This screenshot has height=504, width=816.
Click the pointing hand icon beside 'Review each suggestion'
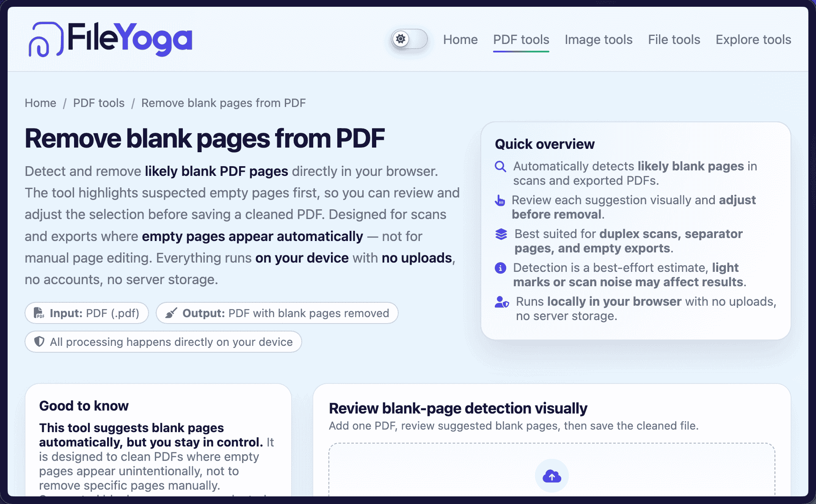(500, 200)
